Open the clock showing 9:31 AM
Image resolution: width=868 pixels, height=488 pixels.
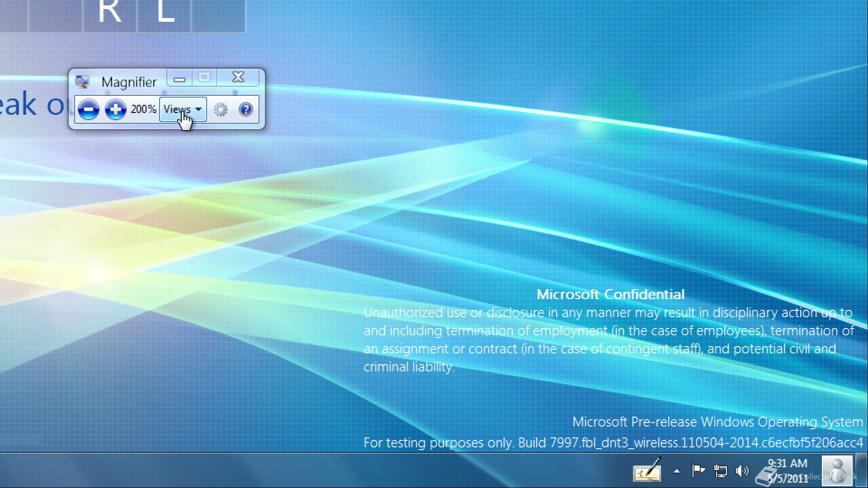click(788, 470)
